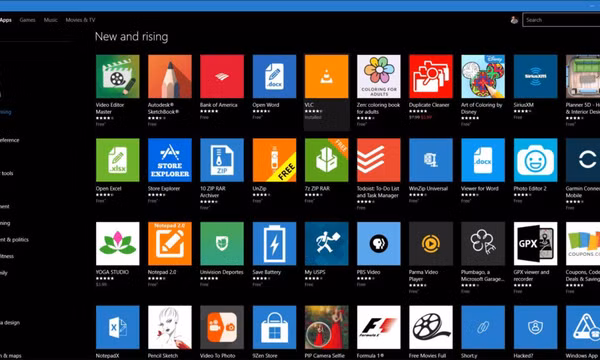Image resolution: width=600 pixels, height=360 pixels.
Task: Select the Store Explorer app icon
Action: pyautogui.click(x=170, y=160)
